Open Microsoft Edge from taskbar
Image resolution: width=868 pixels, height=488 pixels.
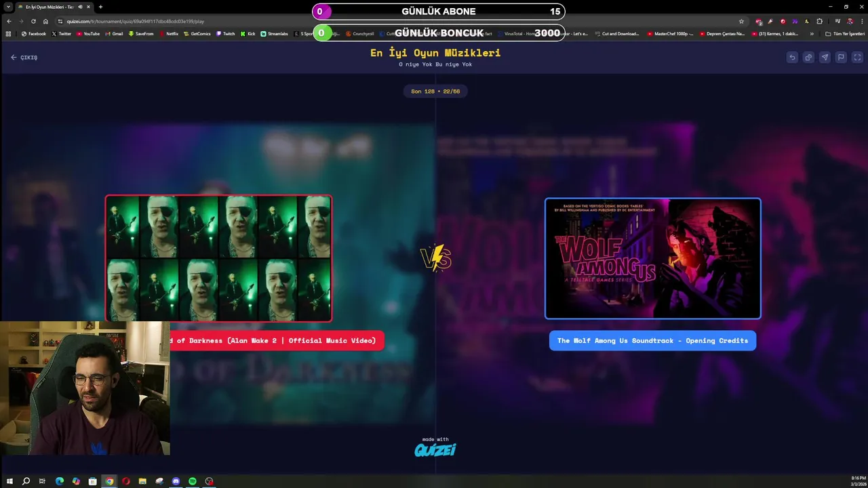(59, 481)
